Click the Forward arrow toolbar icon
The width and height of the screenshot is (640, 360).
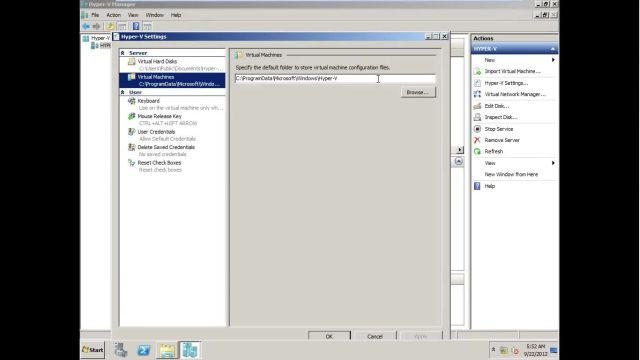(96, 27)
